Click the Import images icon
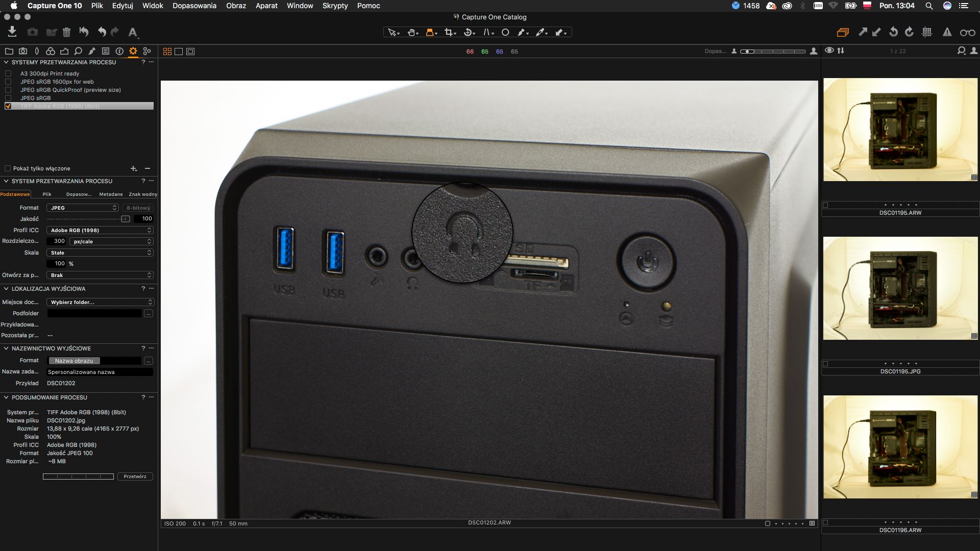Viewport: 980px width, 551px height. pyautogui.click(x=12, y=32)
